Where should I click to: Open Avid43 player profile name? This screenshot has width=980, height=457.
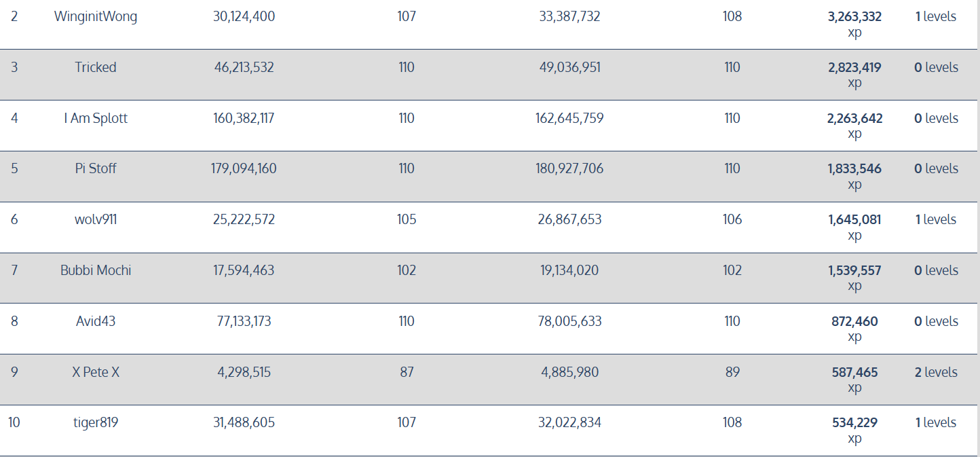click(x=96, y=321)
